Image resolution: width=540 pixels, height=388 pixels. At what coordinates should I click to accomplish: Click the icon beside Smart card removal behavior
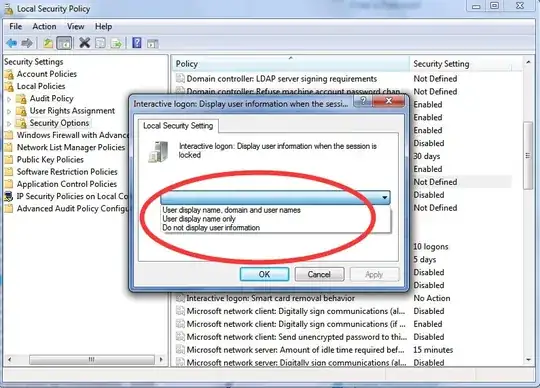[x=180, y=298]
